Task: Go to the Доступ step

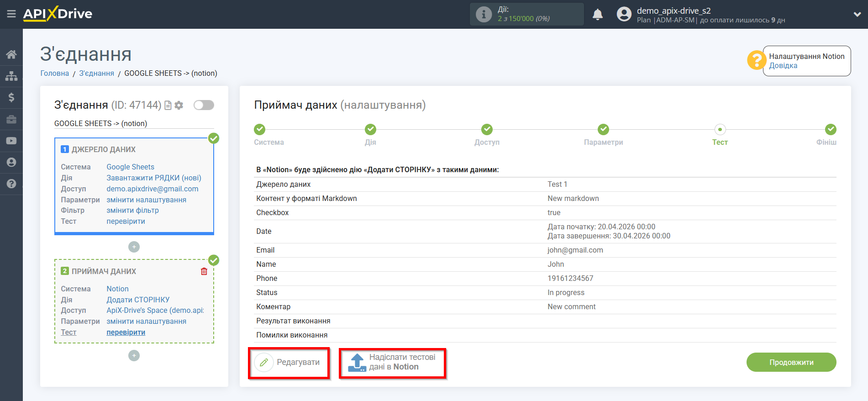Action: point(487,130)
